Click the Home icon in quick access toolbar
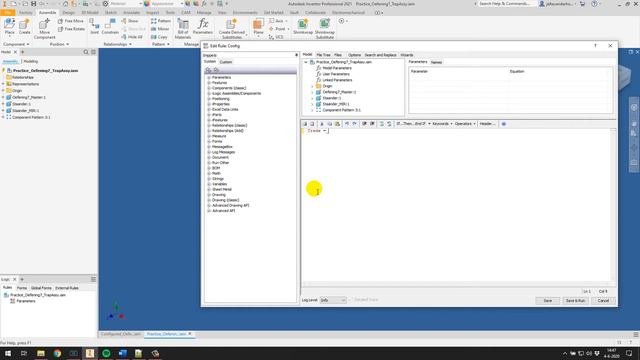This screenshot has height=360, width=640. tap(65, 4)
